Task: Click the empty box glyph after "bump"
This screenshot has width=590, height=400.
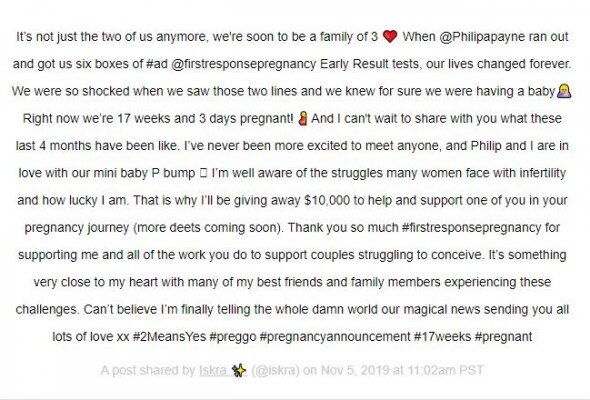Action: click(x=204, y=173)
